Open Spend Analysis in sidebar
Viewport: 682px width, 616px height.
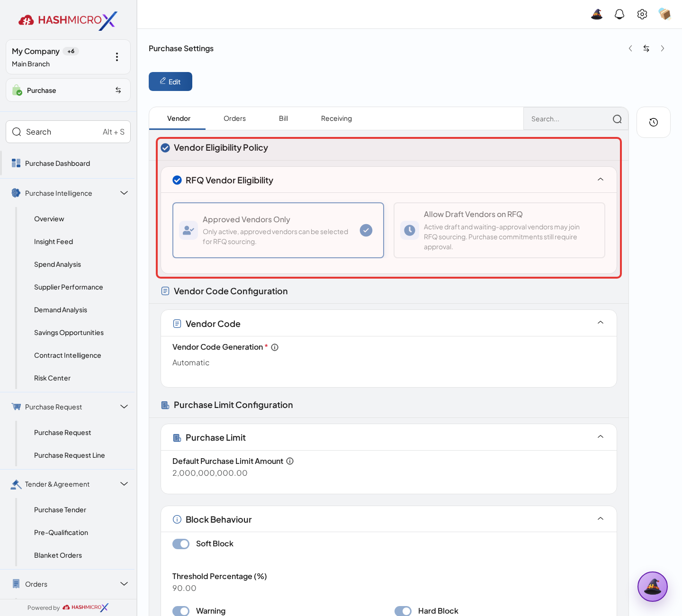pos(57,264)
